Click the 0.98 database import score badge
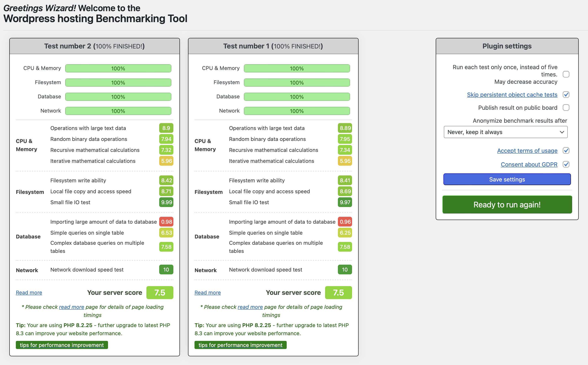This screenshot has height=365, width=588. pyautogui.click(x=166, y=222)
